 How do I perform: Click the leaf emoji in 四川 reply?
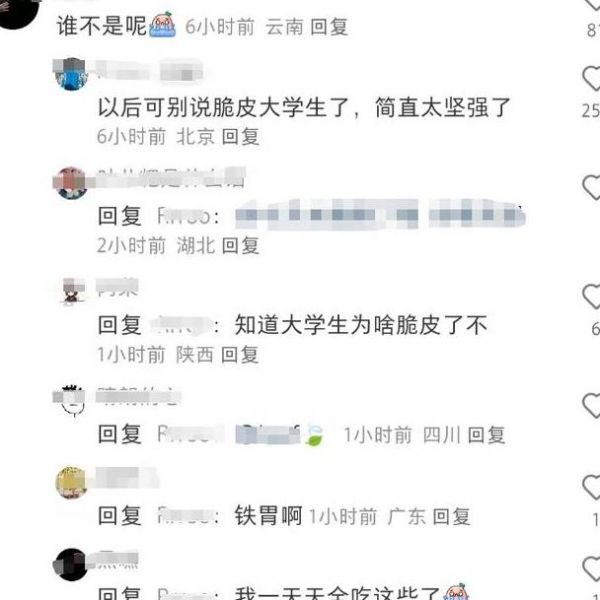click(x=315, y=435)
